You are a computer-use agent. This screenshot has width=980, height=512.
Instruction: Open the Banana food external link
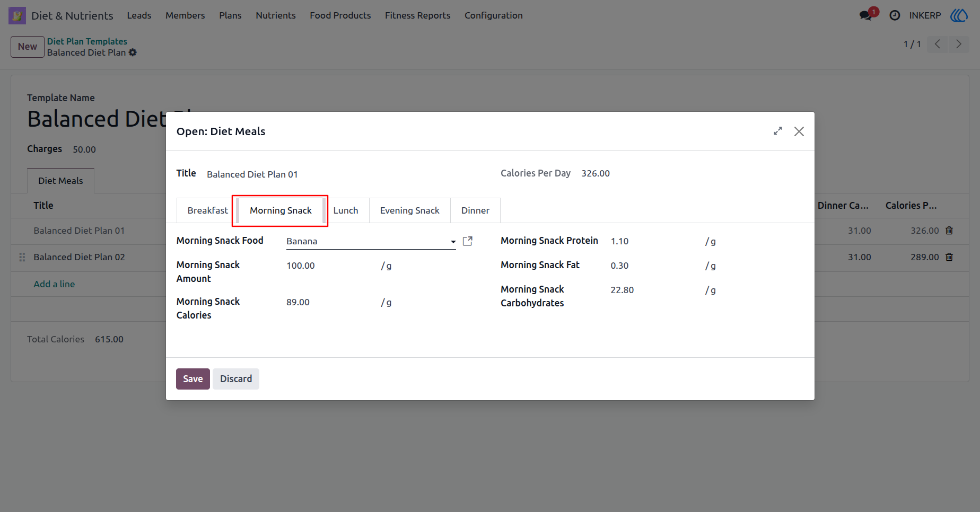[468, 241]
